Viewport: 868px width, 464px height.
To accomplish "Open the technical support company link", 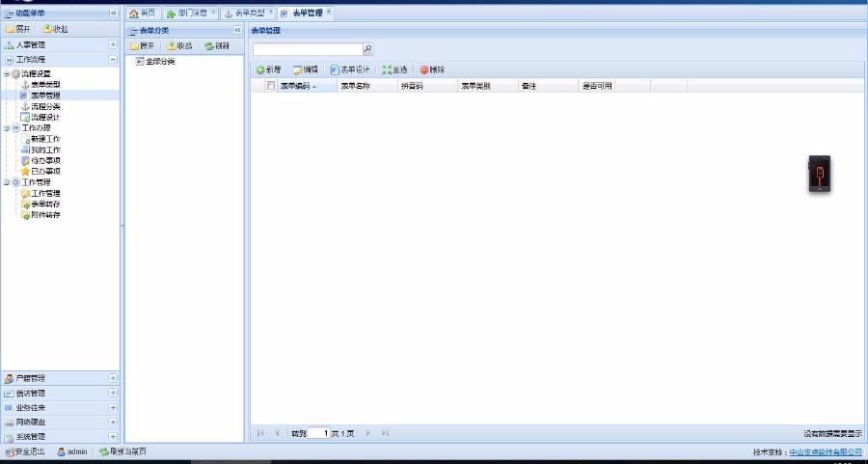I will coord(826,452).
